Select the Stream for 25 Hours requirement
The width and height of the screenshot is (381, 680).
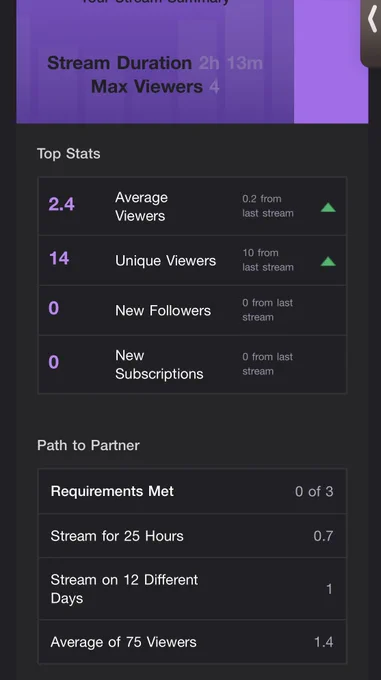pyautogui.click(x=192, y=536)
